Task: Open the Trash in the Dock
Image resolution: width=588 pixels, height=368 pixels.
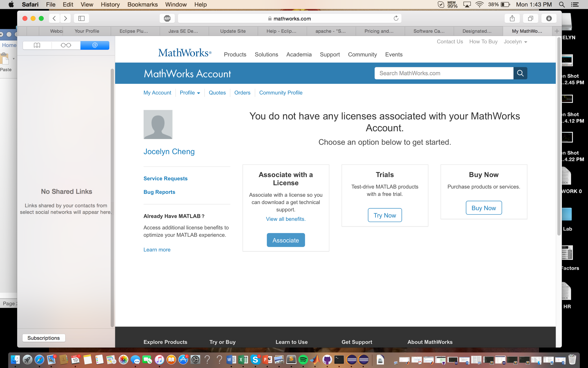Action: point(572,359)
